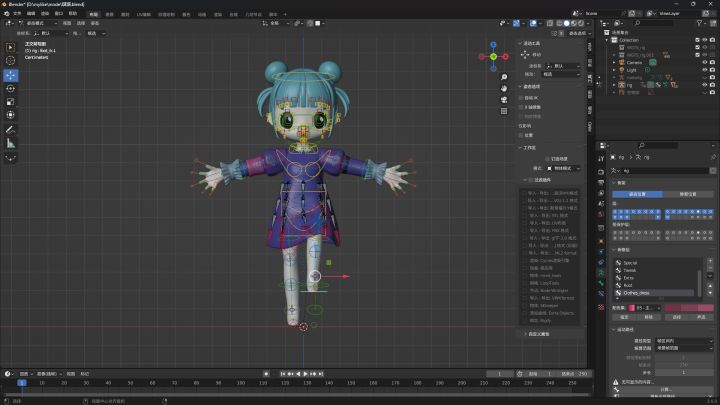Viewport: 720px width, 405px height.
Task: Switch viewport shading to solid
Action: click(567, 23)
